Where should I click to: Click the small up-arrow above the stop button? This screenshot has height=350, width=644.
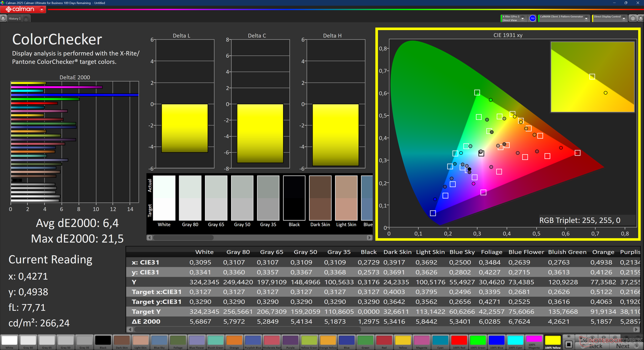569,336
